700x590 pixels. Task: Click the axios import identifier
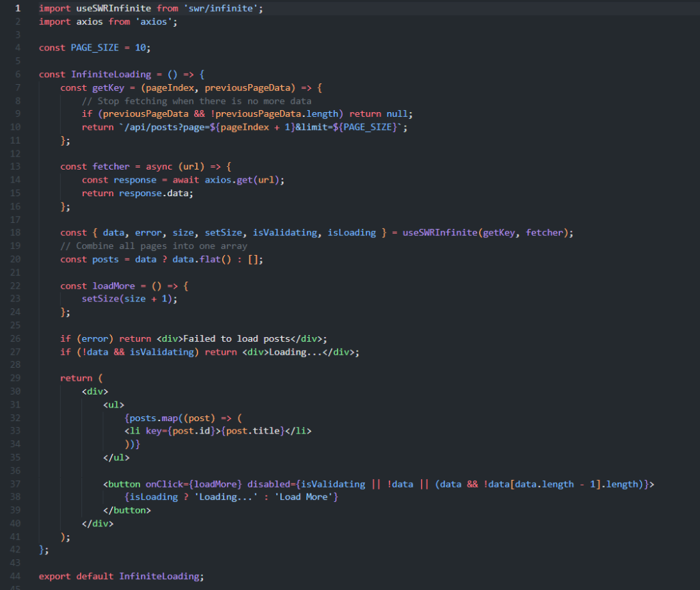(x=89, y=21)
